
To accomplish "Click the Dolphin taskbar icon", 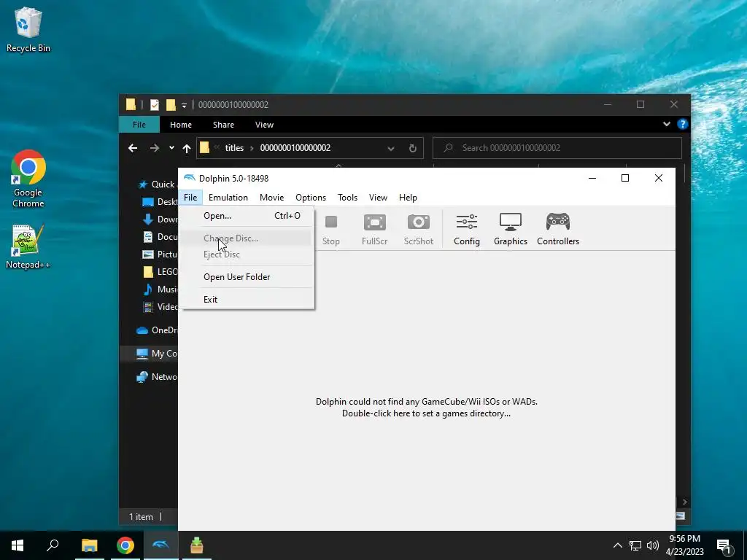I will coord(161,545).
